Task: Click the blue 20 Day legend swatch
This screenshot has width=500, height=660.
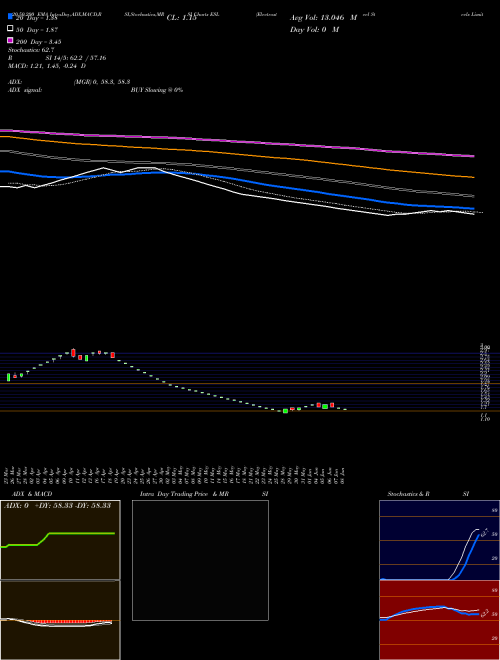Action: [10, 17]
